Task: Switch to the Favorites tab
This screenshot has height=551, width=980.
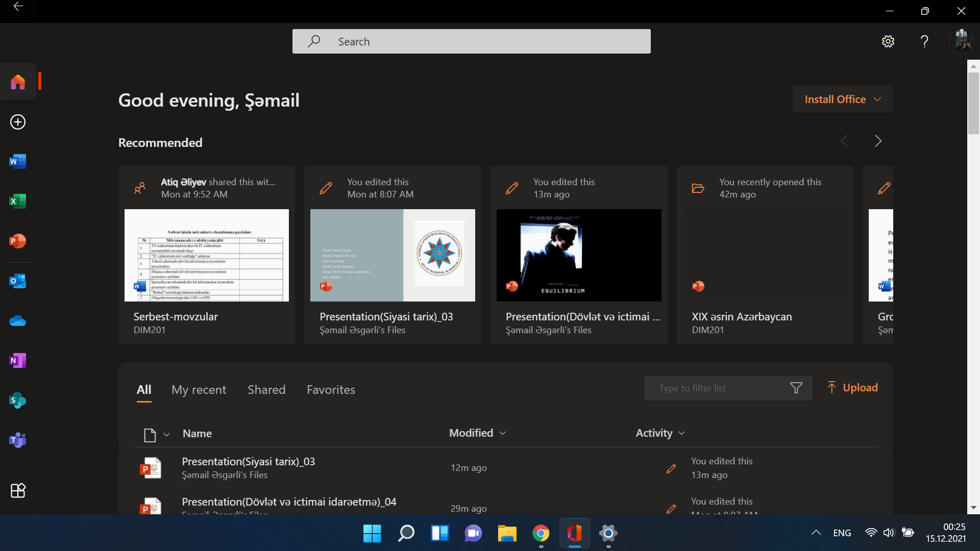Action: (x=331, y=390)
